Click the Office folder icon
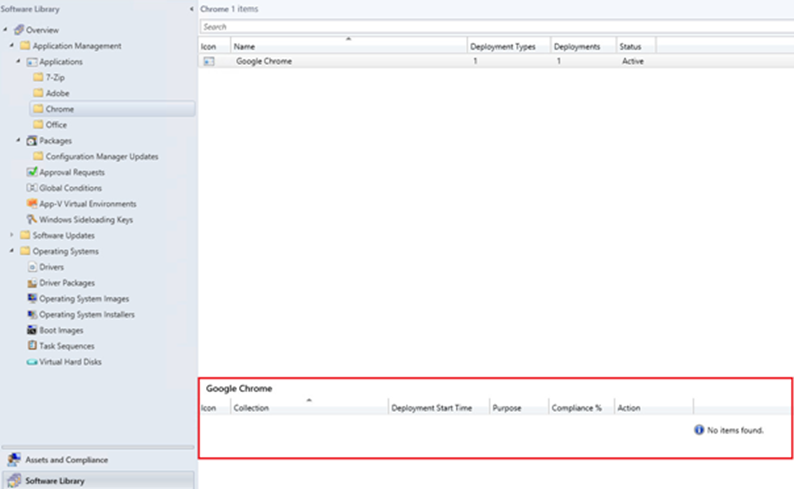 (x=38, y=125)
